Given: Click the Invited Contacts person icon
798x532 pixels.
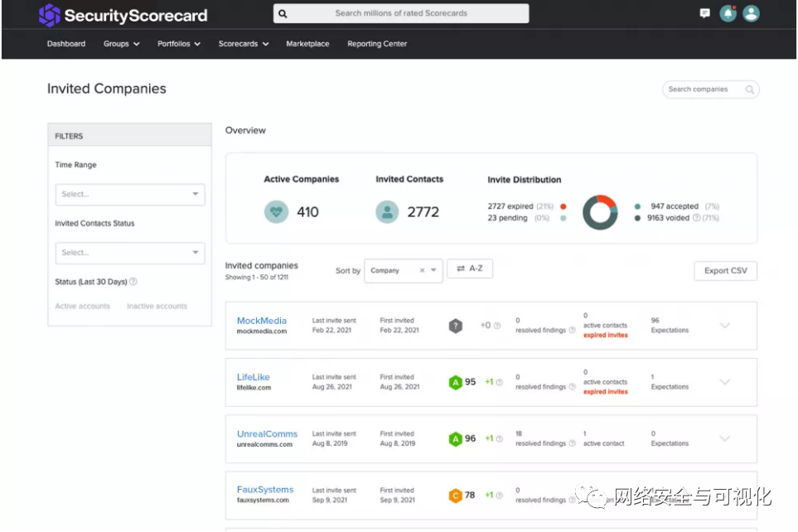Looking at the screenshot, I should click(387, 212).
